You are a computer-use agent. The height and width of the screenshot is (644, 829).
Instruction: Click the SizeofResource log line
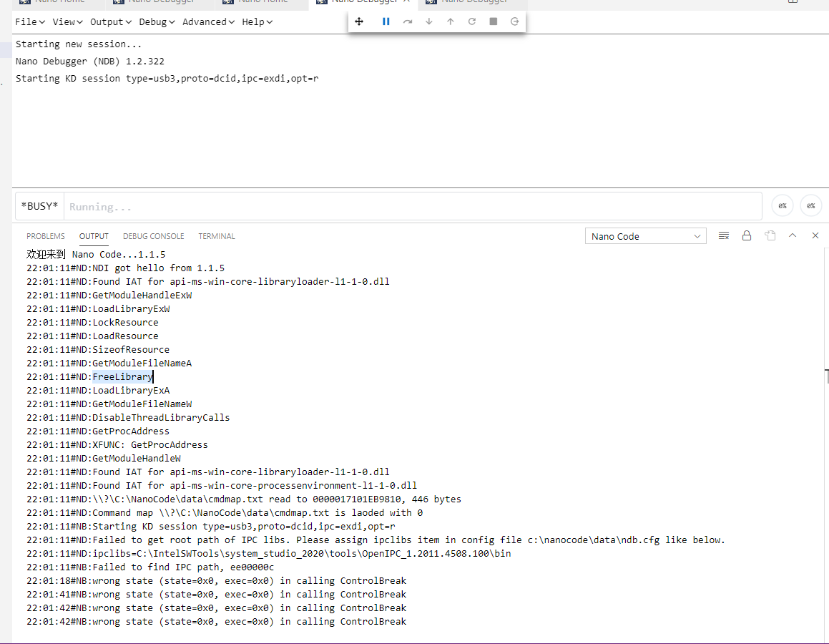[98, 349]
